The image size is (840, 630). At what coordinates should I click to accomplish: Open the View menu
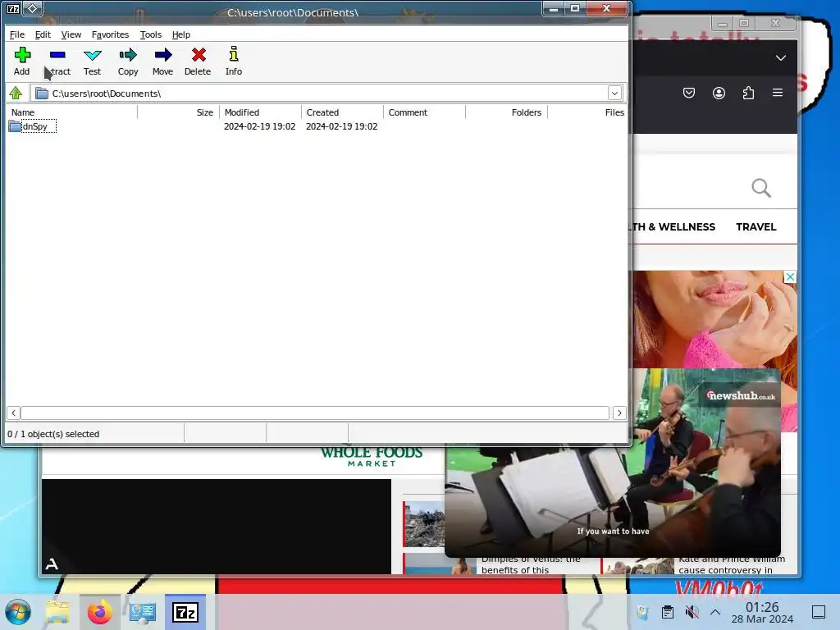(71, 34)
